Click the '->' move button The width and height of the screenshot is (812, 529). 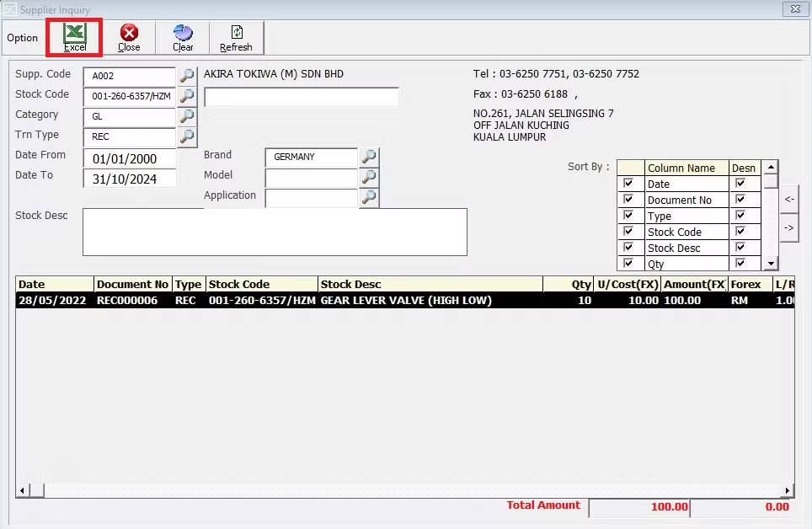click(789, 227)
